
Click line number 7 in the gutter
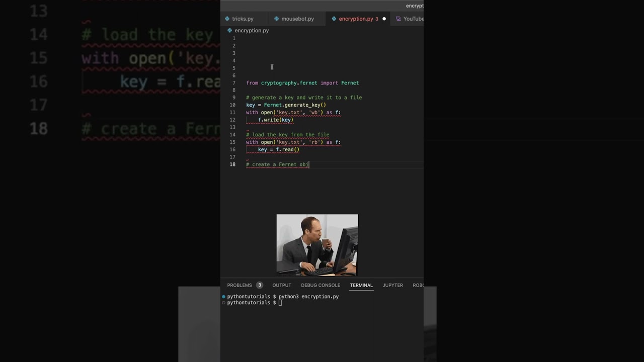(x=233, y=83)
